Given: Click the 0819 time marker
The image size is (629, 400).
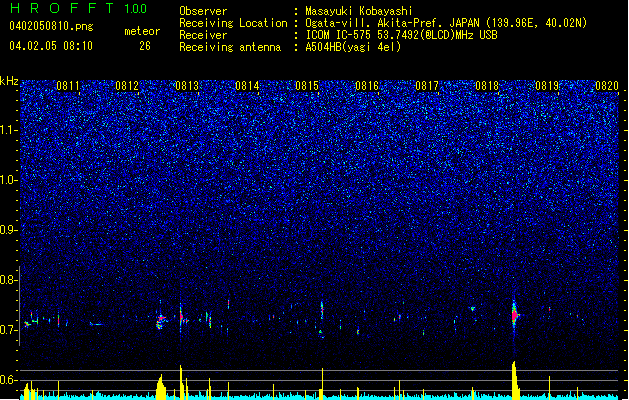Looking at the screenshot, I should tap(547, 85).
